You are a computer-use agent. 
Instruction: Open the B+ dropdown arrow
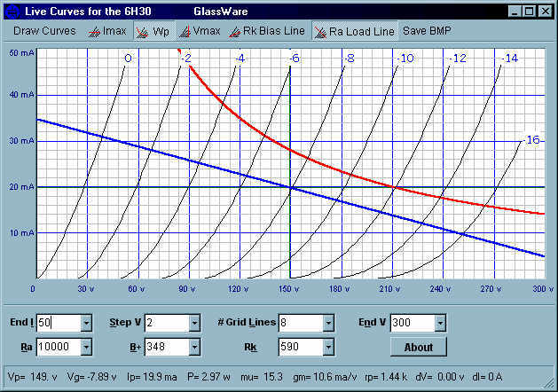[x=194, y=347]
